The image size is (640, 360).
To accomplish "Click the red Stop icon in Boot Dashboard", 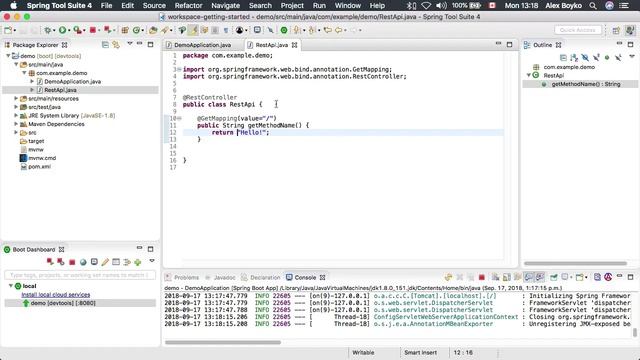I will click(x=72, y=262).
